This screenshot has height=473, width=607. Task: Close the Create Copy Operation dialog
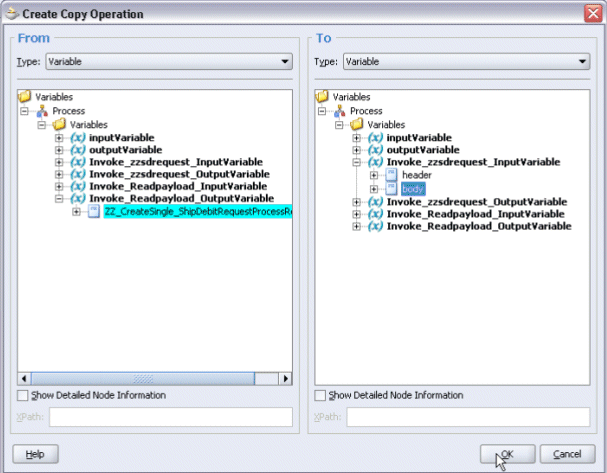[x=593, y=14]
